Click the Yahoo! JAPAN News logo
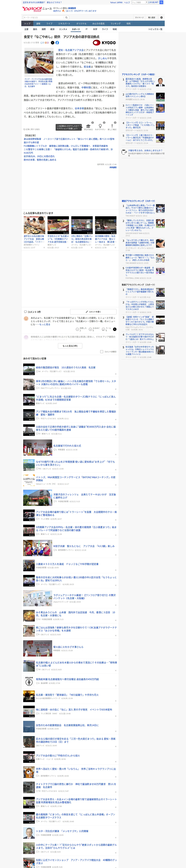This screenshot has height=868, width=186. (37, 9)
